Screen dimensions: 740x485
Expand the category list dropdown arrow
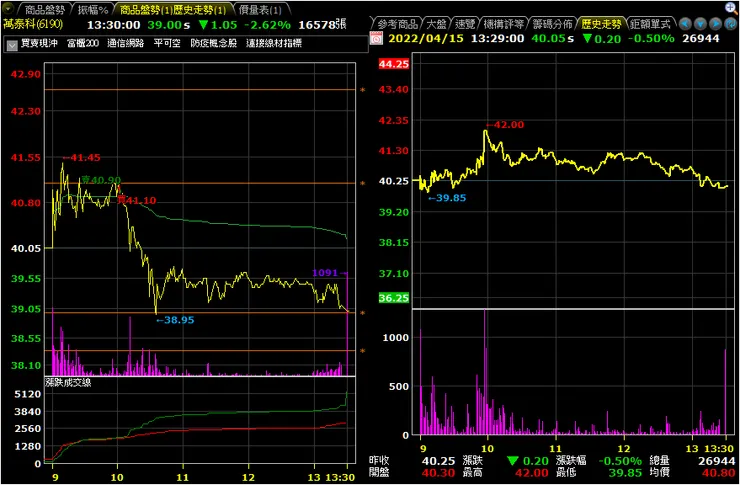pos(12,44)
